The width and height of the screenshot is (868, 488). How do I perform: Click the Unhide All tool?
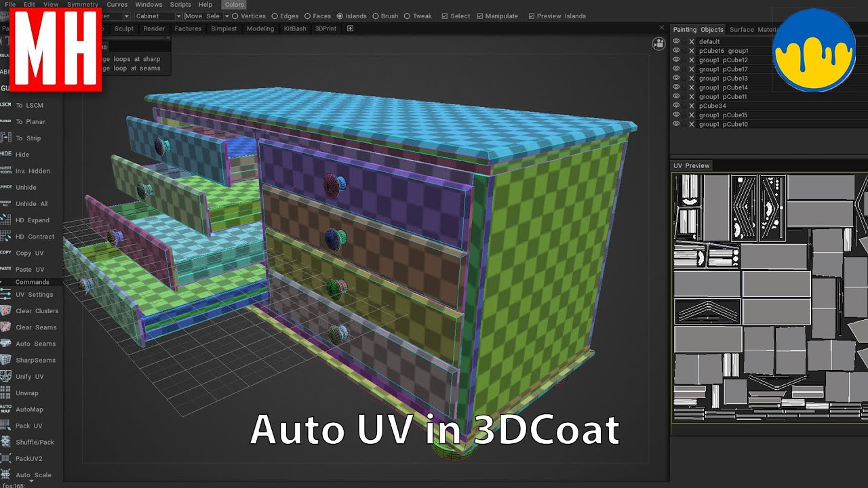[31, 204]
